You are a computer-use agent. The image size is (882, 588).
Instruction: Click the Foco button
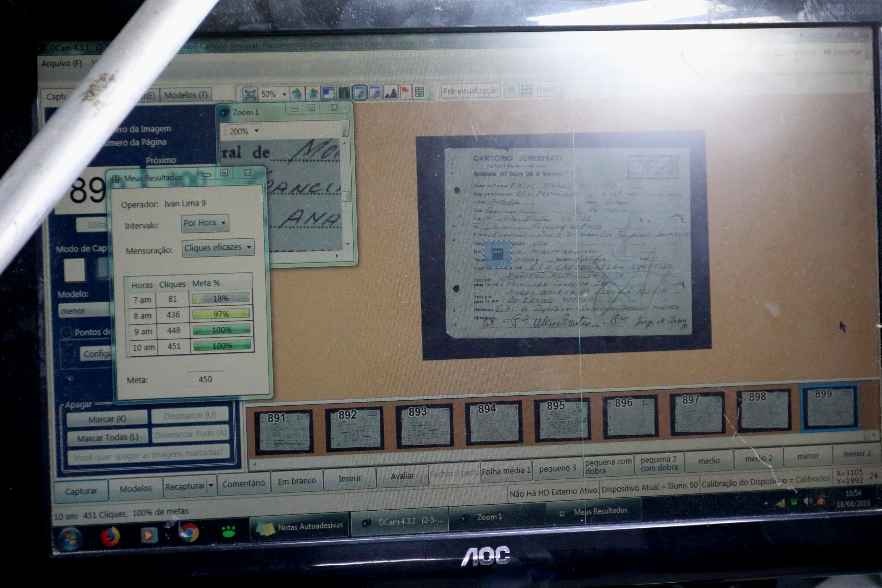pos(547,89)
